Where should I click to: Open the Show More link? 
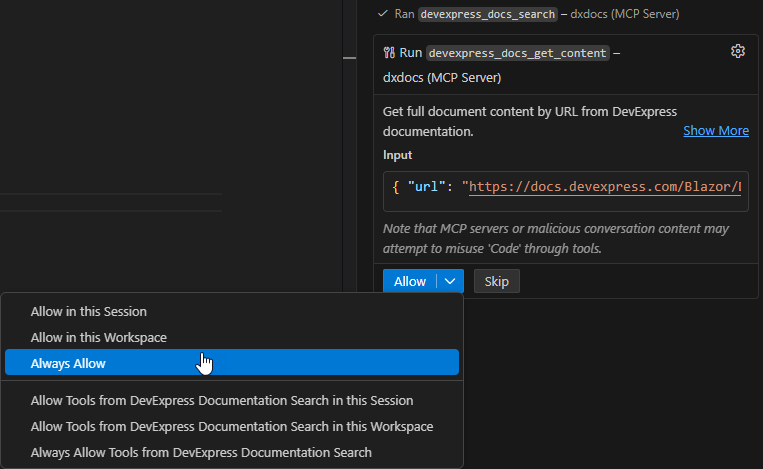pos(716,131)
